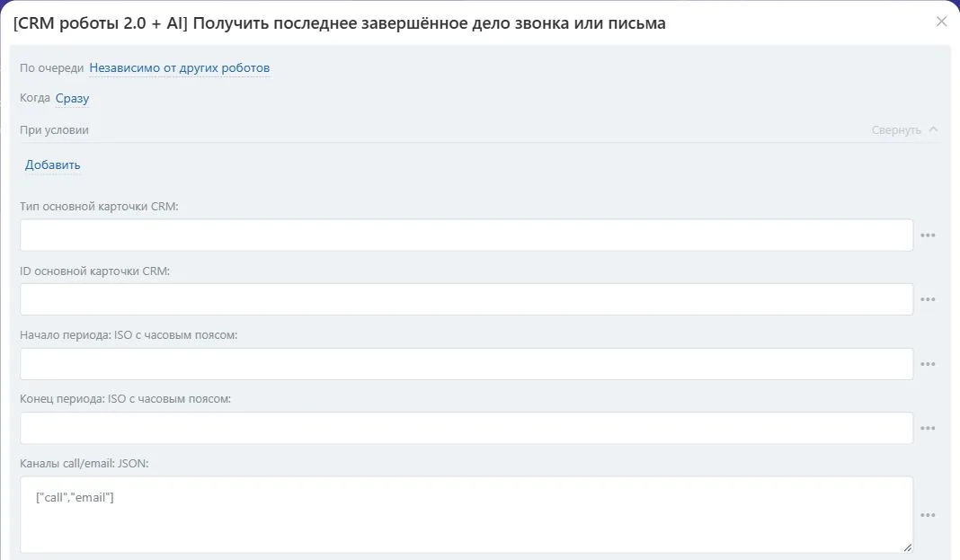Focus the Тип основной карточки CRM input

(467, 235)
